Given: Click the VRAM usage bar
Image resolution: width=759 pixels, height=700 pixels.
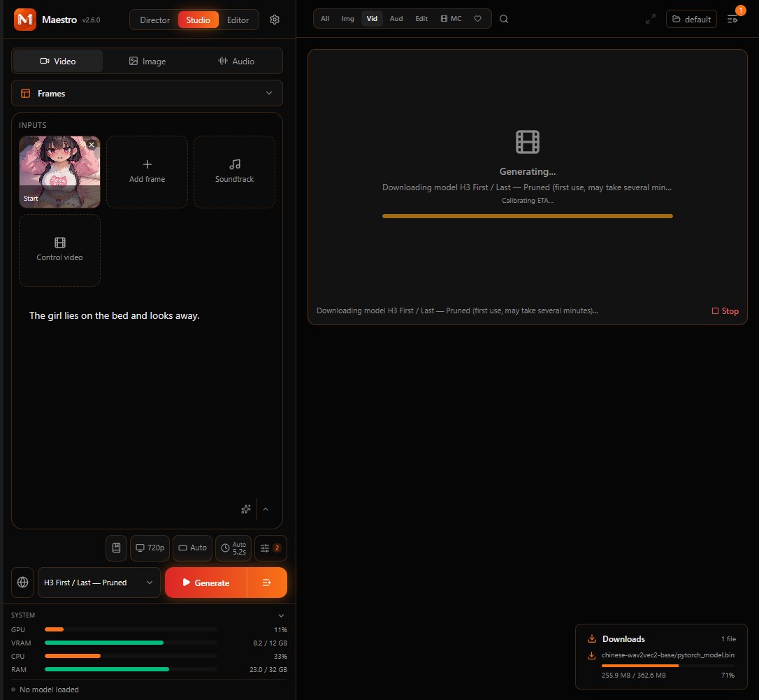Looking at the screenshot, I should tap(131, 643).
